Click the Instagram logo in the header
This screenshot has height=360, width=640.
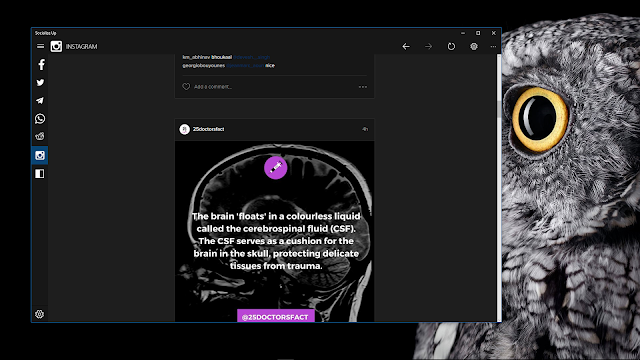[56, 47]
